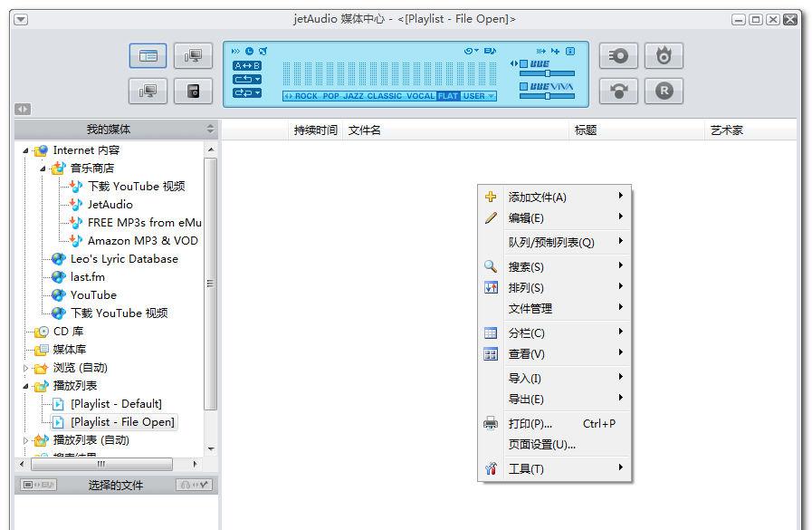Image resolution: width=812 pixels, height=530 pixels.
Task: Open the Leo's Lyric Database entry
Action: click(x=124, y=258)
